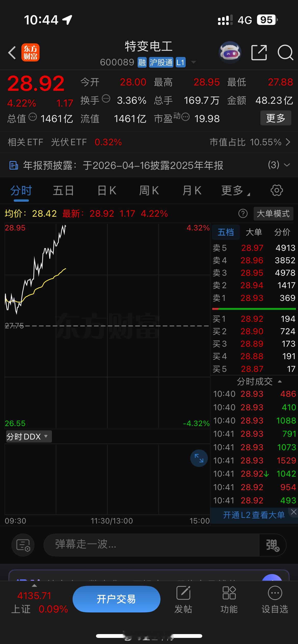Viewport: 298px width, 644px height.
Task: Select the 五档 order book tab
Action: click(226, 232)
